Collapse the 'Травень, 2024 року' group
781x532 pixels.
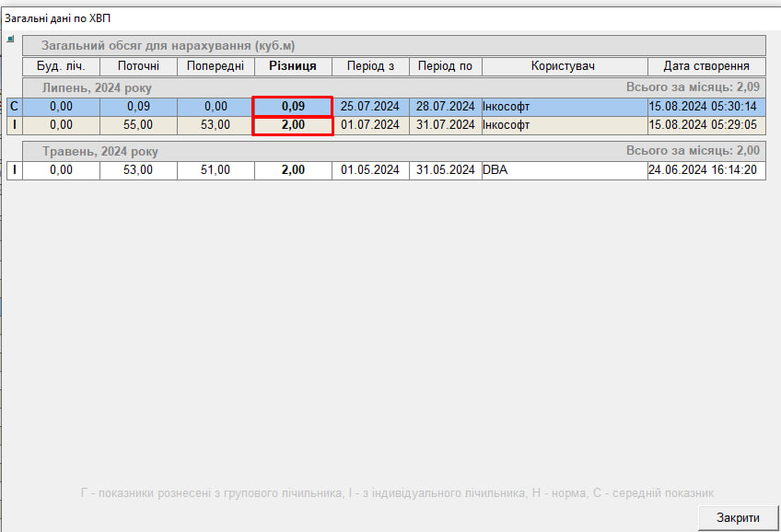[101, 151]
